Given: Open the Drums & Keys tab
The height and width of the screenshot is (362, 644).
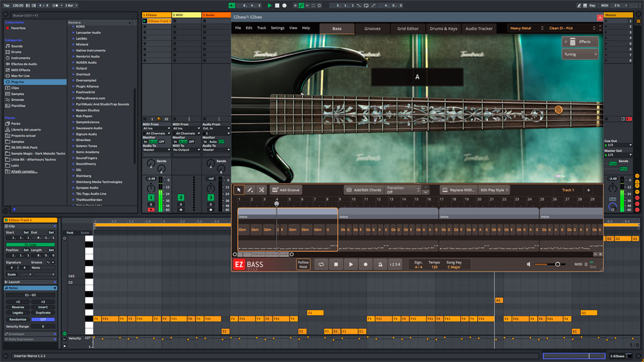Looking at the screenshot, I should (x=443, y=28).
